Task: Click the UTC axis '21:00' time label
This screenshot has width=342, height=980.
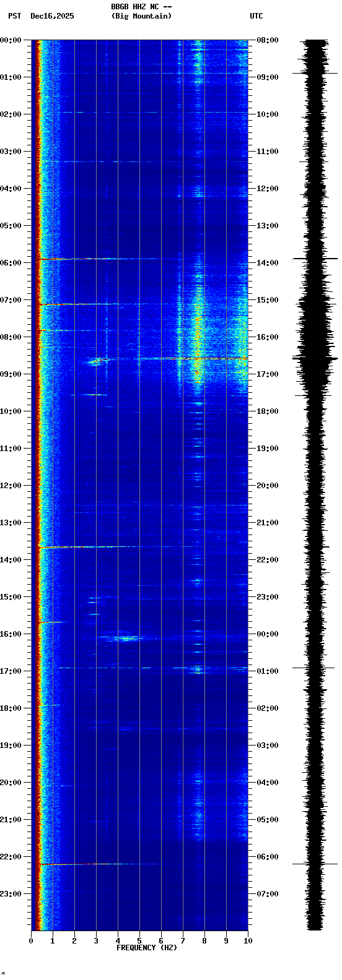Action: (x=268, y=523)
